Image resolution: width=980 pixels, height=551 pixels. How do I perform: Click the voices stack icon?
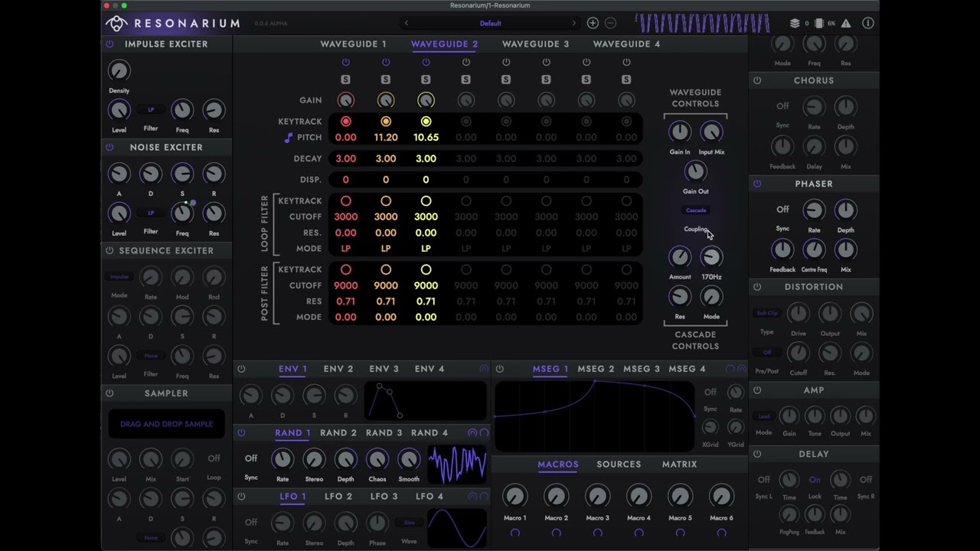tap(795, 24)
